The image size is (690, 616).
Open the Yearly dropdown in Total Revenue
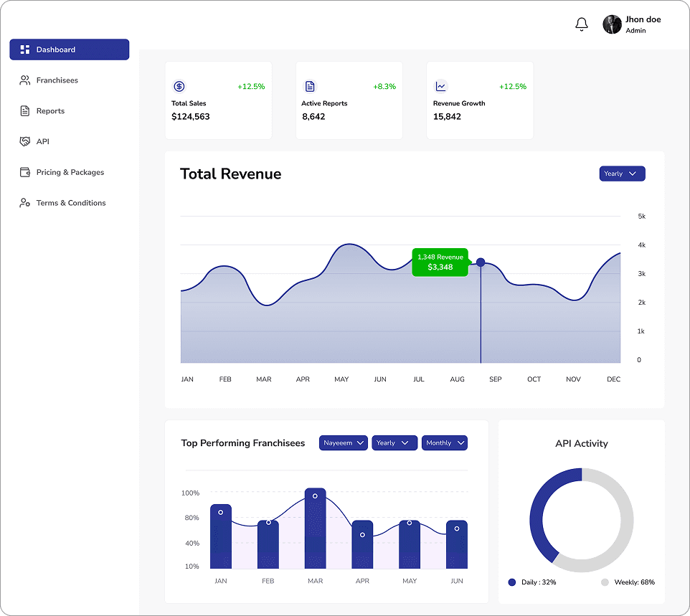coord(621,173)
